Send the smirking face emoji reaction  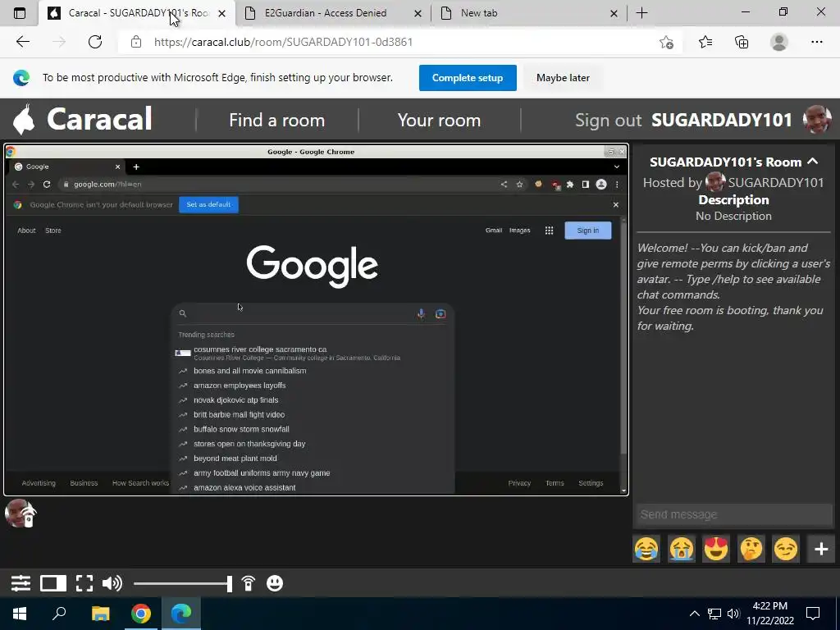(x=786, y=549)
